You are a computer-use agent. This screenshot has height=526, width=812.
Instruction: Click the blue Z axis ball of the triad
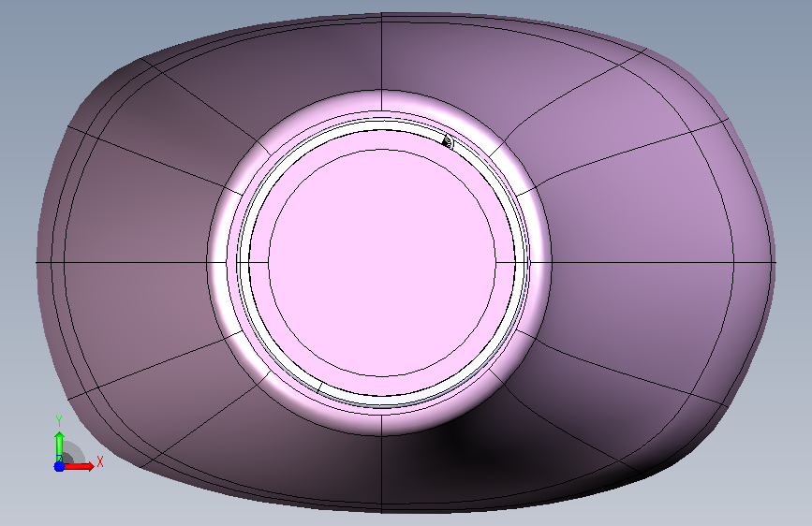point(59,466)
